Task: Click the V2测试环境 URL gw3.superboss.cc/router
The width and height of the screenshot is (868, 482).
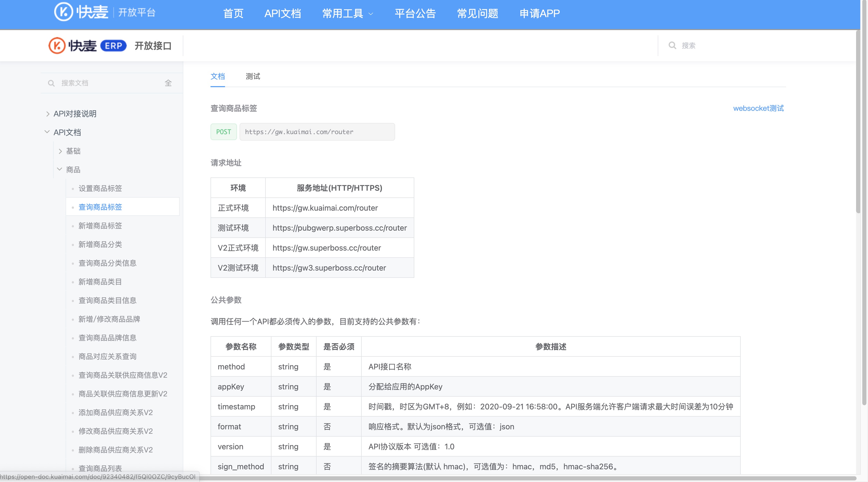Action: coord(329,268)
